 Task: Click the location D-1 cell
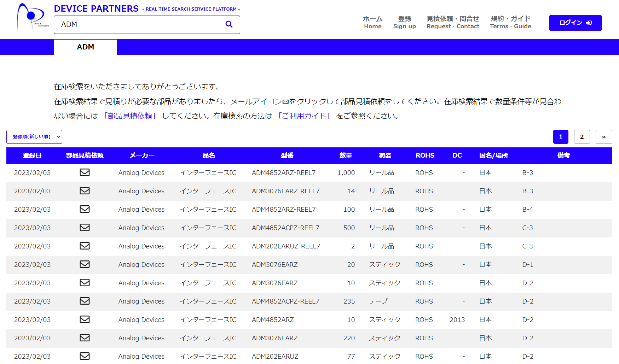click(x=527, y=265)
